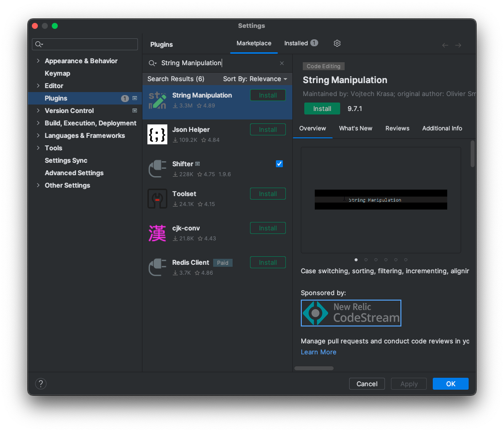Screen dimensions: 504x432
Task: Click the Json Helper plugin icon
Action: [x=157, y=134]
